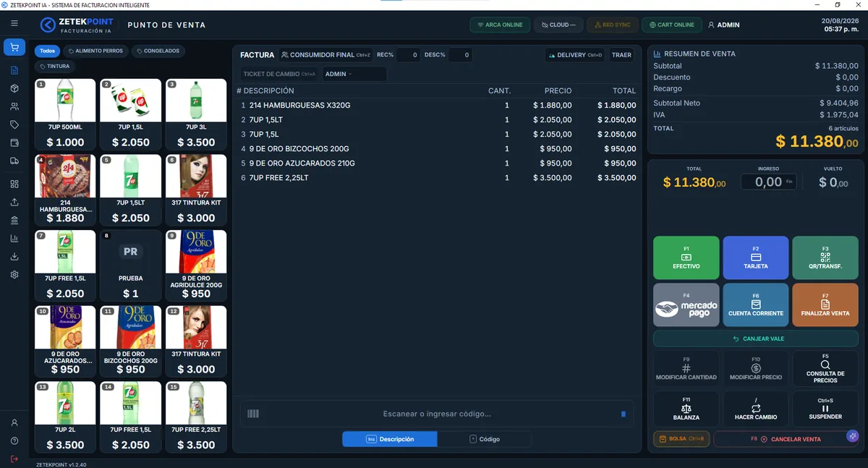Open the ADMIN user account in header
The height and width of the screenshot is (468, 868).
[723, 25]
